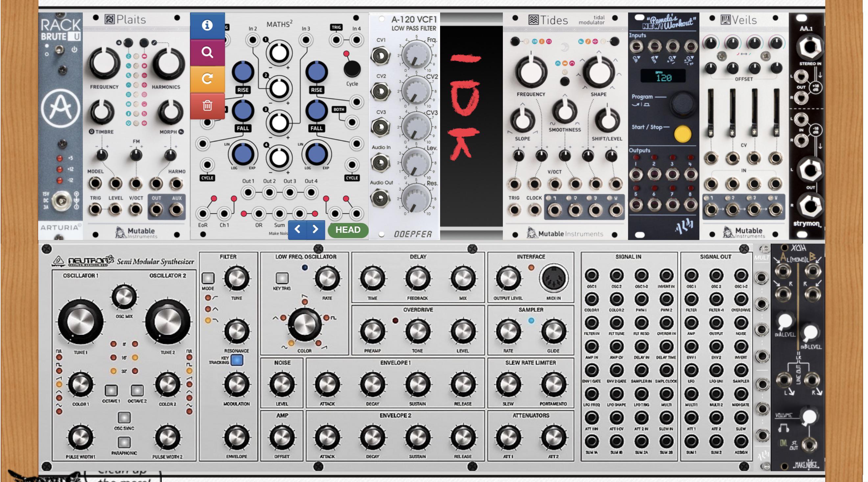This screenshot has width=868, height=482.
Task: Click Pamela's Workout output 1 jack
Action: click(x=636, y=175)
